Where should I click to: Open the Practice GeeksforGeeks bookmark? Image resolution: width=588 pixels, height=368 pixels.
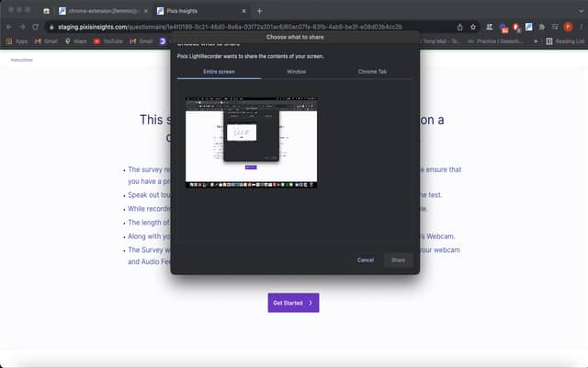[x=495, y=40]
